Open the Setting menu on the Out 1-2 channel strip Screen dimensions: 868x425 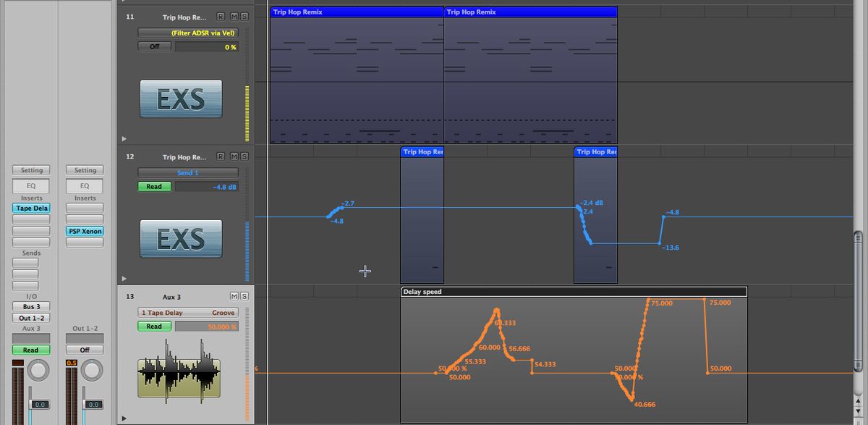click(x=84, y=169)
